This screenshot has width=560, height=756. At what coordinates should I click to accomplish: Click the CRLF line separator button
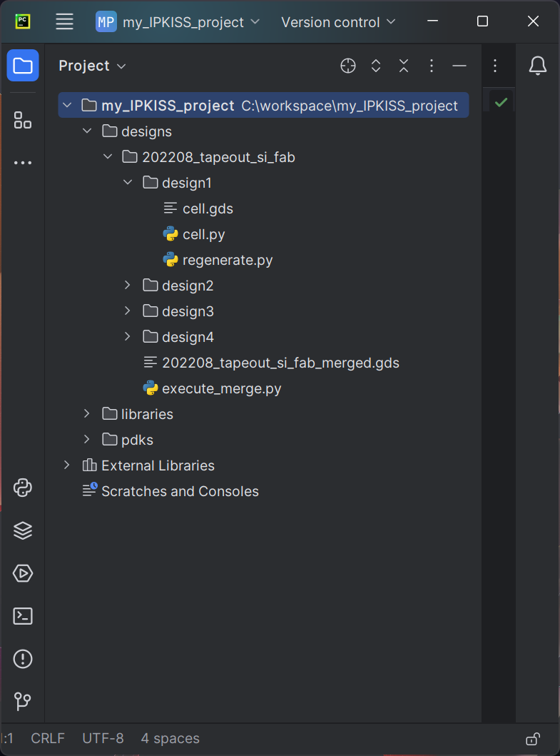[48, 738]
